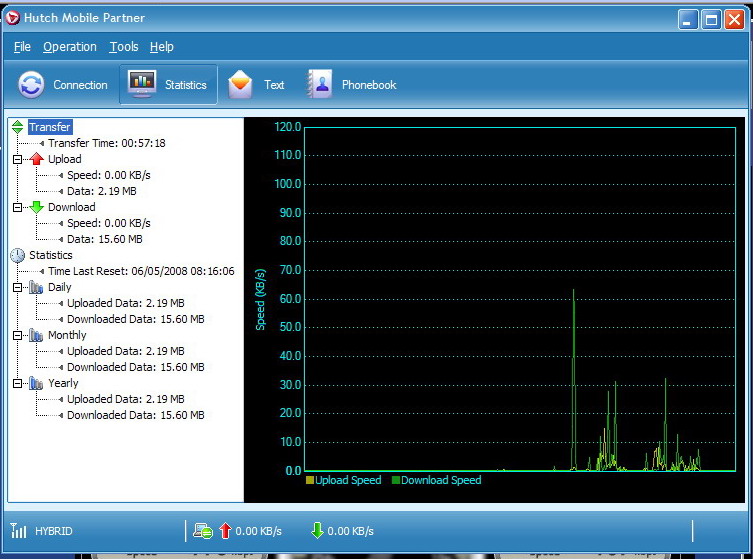Viewport: 753px width, 559px height.
Task: Select the Upload tree label
Action: click(x=65, y=159)
